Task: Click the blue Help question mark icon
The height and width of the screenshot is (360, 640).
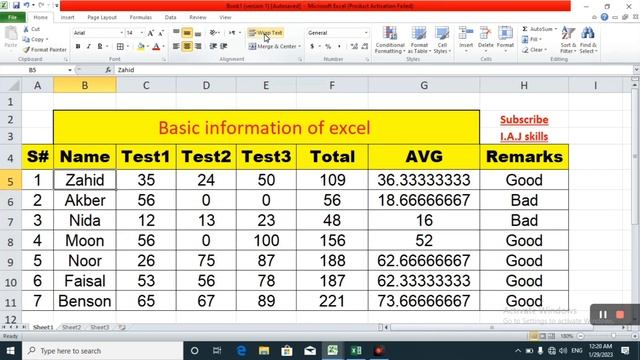Action: (x=604, y=17)
